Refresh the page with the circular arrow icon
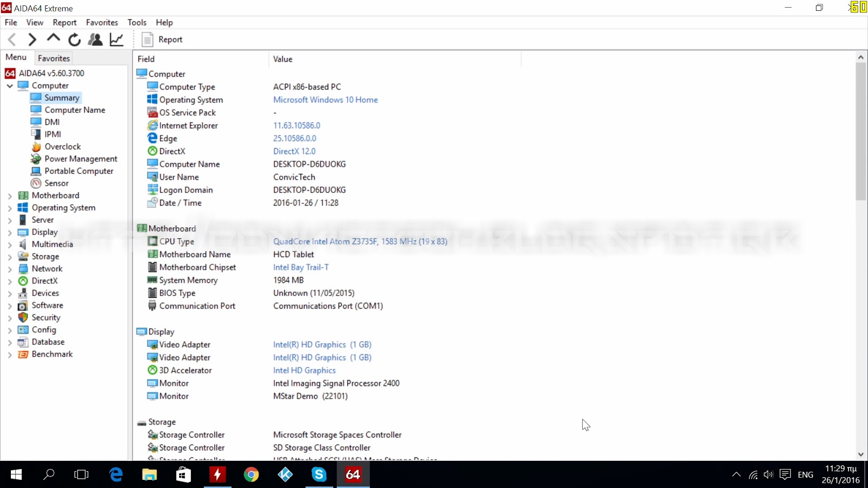The height and width of the screenshot is (488, 868). point(74,40)
